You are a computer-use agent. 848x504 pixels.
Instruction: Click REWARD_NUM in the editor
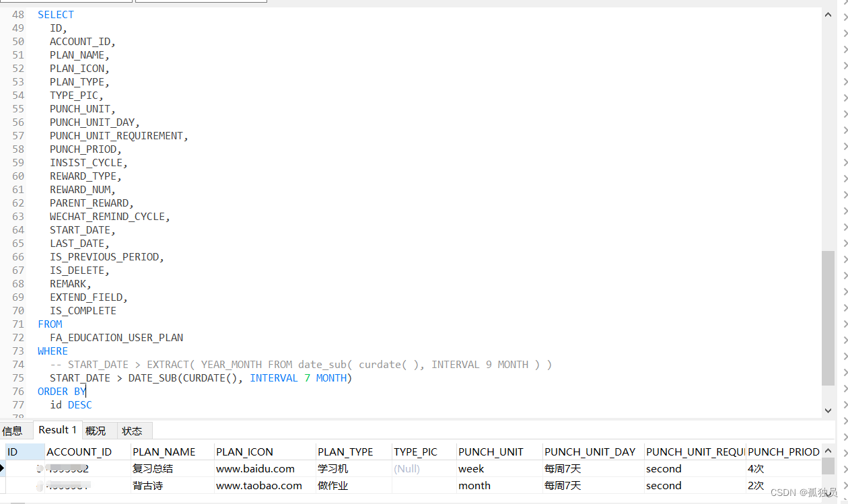[x=80, y=189]
